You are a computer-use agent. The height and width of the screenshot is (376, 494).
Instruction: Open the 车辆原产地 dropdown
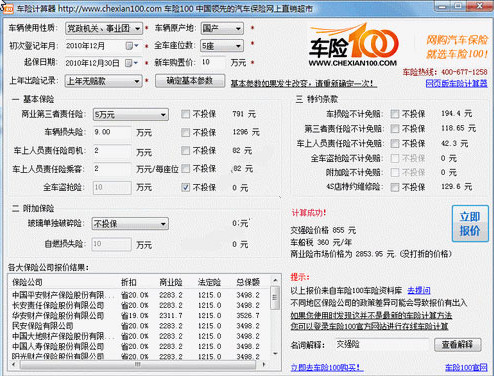click(x=222, y=29)
